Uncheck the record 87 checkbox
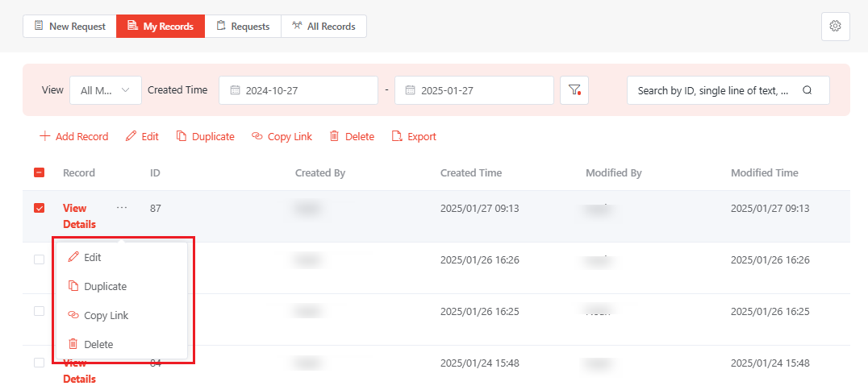Screen dimensions: 868x390 click(x=39, y=208)
